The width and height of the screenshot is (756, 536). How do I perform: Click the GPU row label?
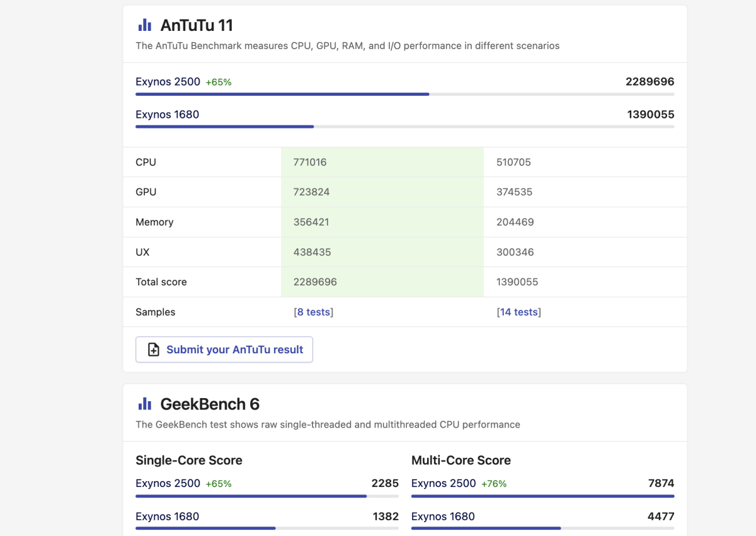click(x=146, y=192)
